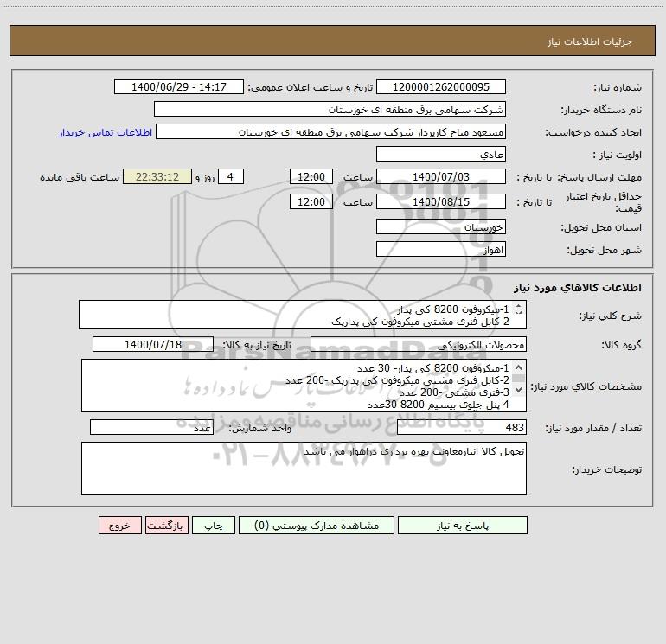Click استان محل تحویل field خوزستان
The height and width of the screenshot is (644, 666).
(x=441, y=226)
